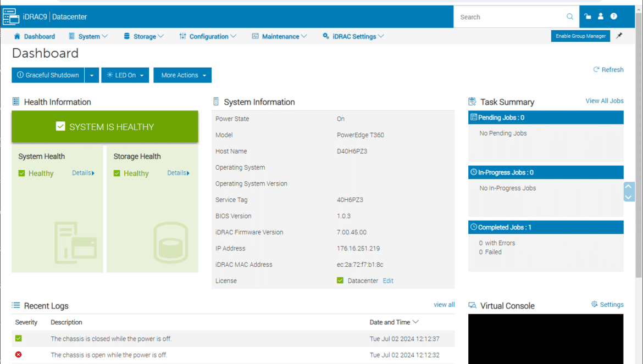Click the Description column header
Screen dimensions: 643x364
66,322
